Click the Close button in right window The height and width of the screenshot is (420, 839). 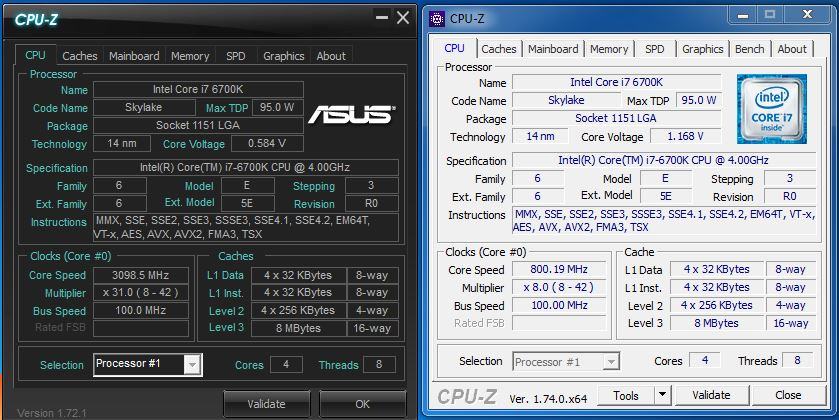(788, 395)
